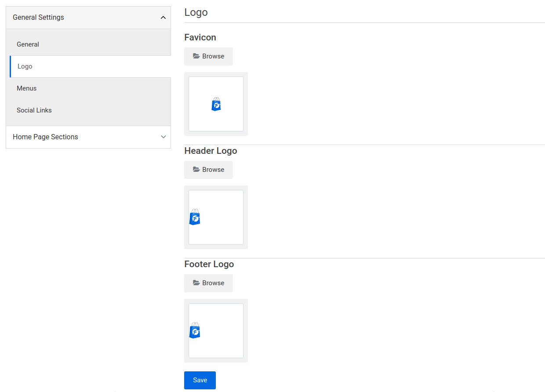Image resolution: width=545 pixels, height=392 pixels.
Task: Browse for a new Favicon file
Action: [x=208, y=56]
